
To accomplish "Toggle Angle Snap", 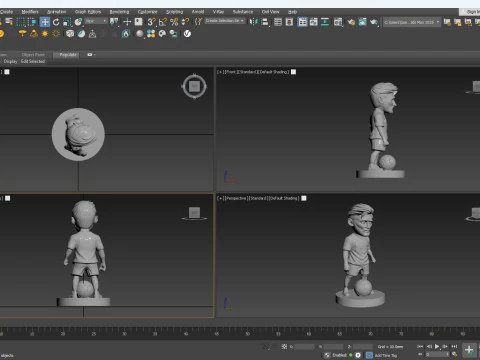I will click(163, 22).
